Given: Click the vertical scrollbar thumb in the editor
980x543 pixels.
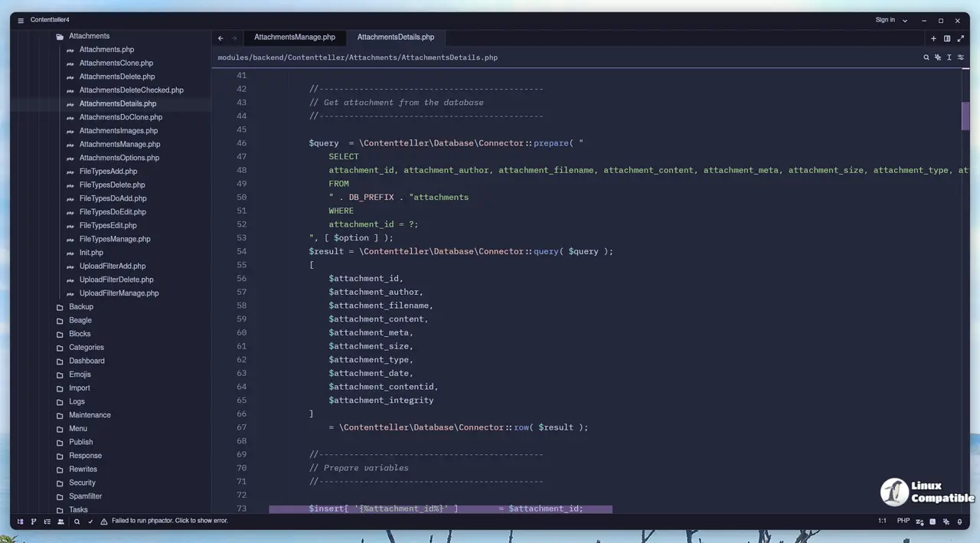Looking at the screenshot, I should [965, 116].
